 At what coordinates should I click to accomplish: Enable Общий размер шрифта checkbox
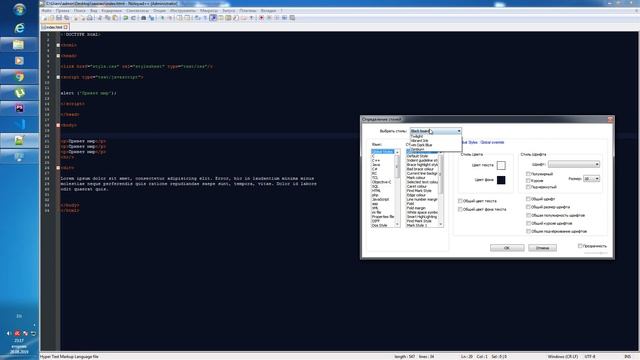[528, 207]
